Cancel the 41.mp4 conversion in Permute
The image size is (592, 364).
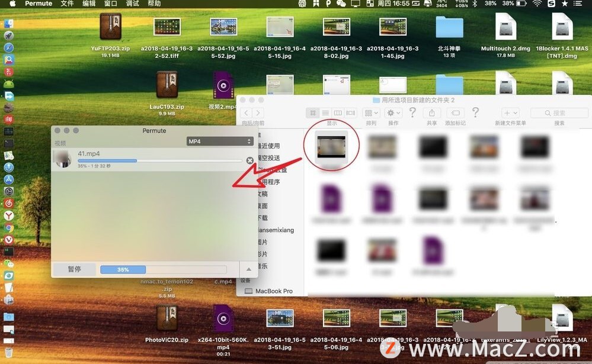[x=249, y=160]
